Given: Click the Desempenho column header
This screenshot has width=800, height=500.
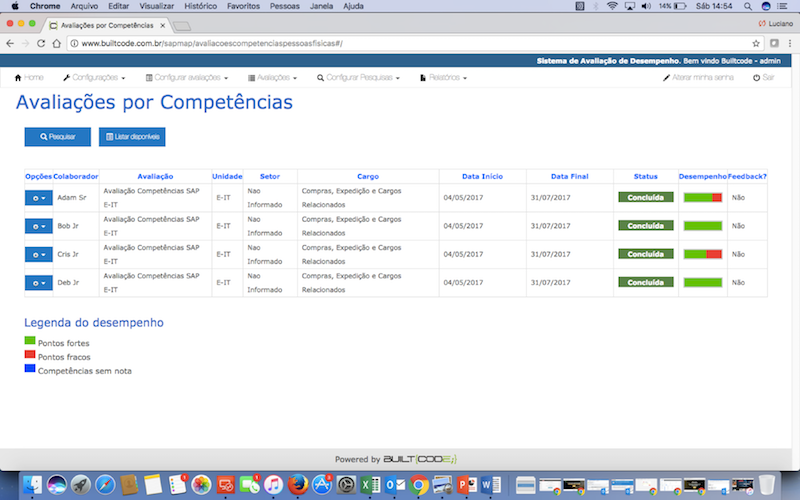Looking at the screenshot, I should pos(703,177).
